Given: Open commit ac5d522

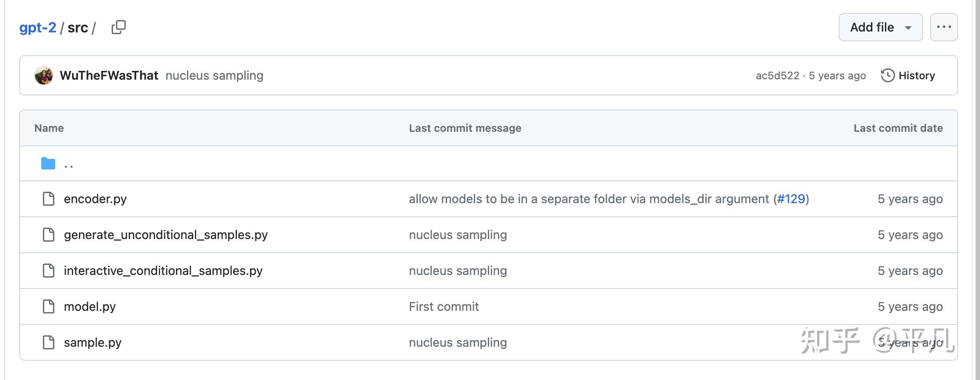Looking at the screenshot, I should (x=777, y=76).
